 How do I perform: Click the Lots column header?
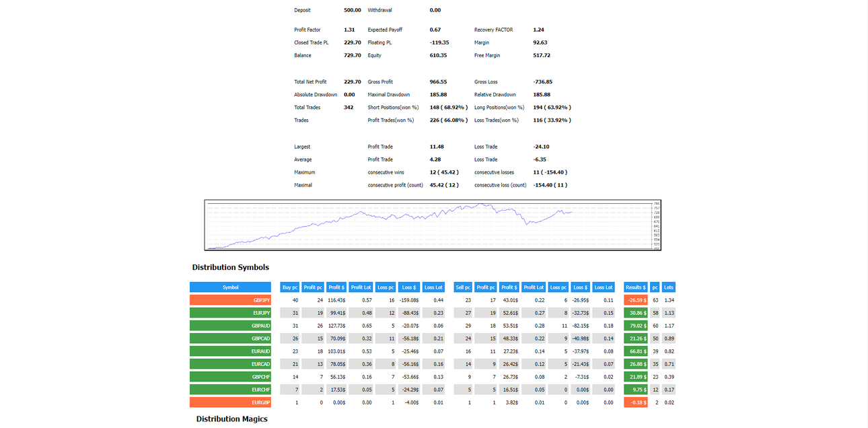[x=669, y=287]
